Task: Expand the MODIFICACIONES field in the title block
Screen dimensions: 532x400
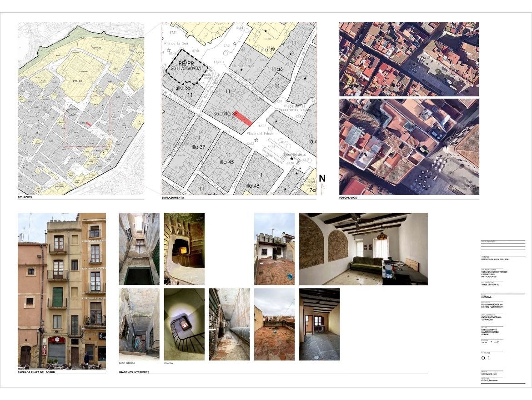Action: click(487, 241)
